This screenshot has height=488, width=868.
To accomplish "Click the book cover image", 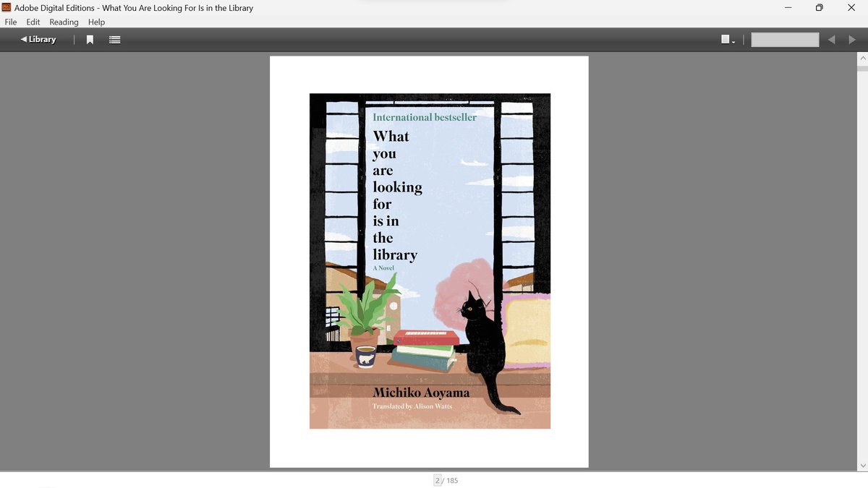I will point(430,261).
